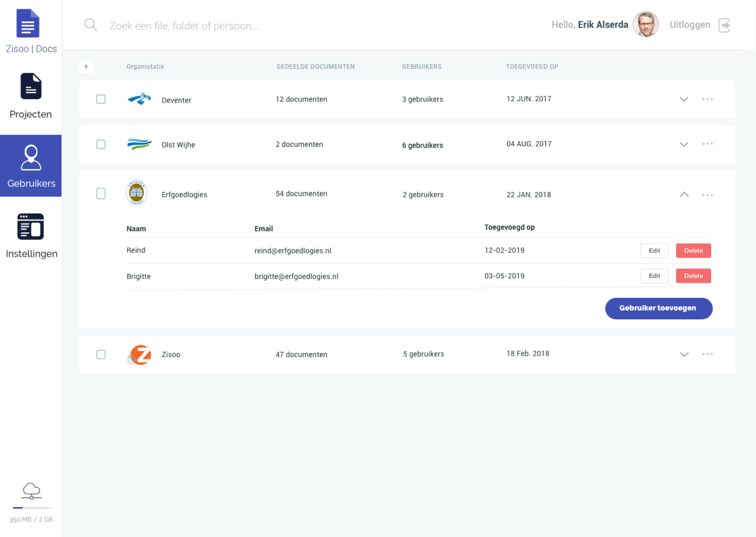This screenshot has width=756, height=537.
Task: Expand the Deventer organisation row
Action: (x=684, y=99)
